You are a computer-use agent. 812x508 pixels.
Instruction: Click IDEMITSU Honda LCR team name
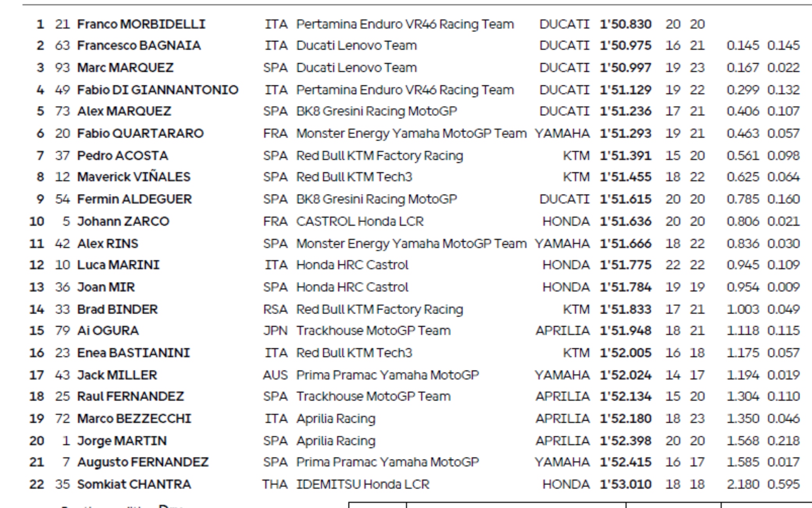tap(363, 485)
